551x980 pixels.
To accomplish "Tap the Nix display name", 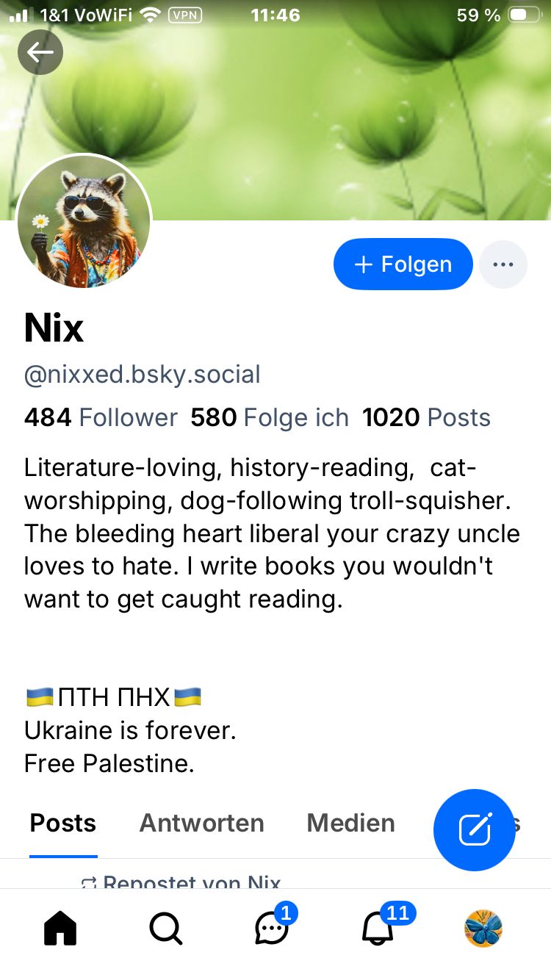I will (x=54, y=328).
